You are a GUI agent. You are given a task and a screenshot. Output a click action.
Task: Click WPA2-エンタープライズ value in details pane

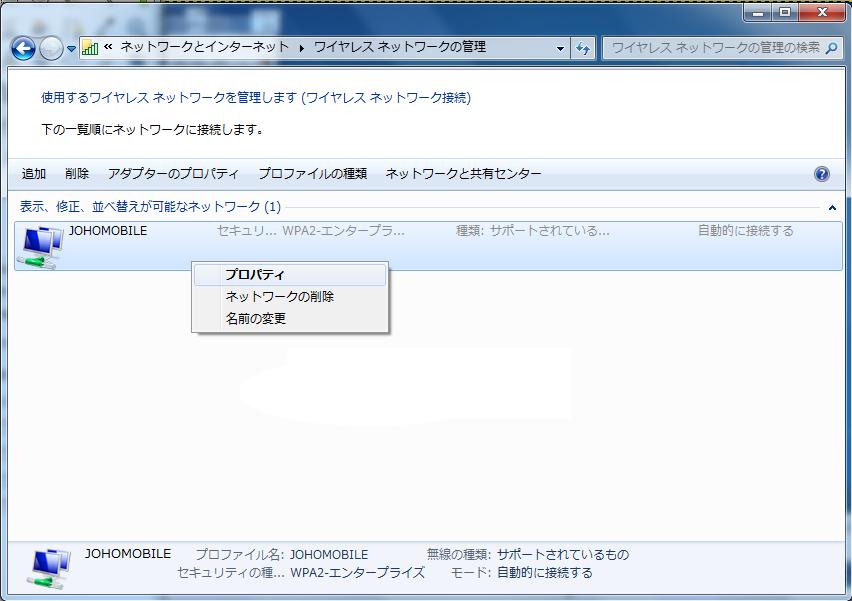coord(358,573)
